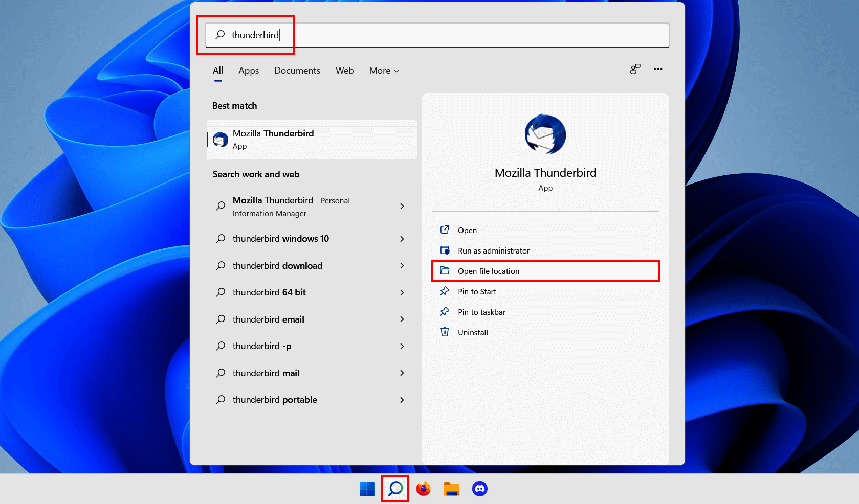The image size is (859, 504).
Task: Click the Windows Start button
Action: pos(367,489)
